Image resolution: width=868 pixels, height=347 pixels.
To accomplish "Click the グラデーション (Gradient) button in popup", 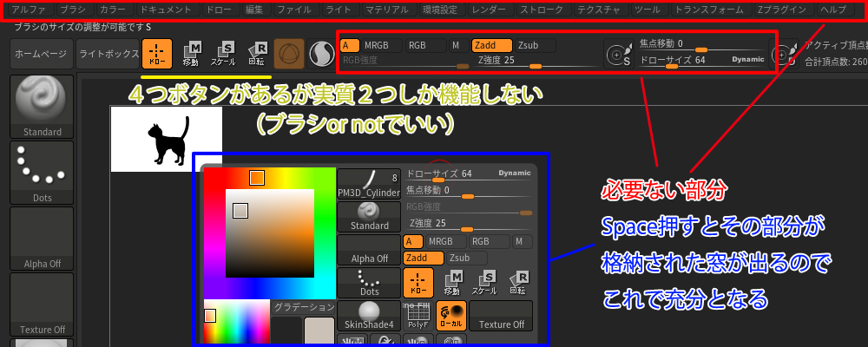I will point(303,307).
